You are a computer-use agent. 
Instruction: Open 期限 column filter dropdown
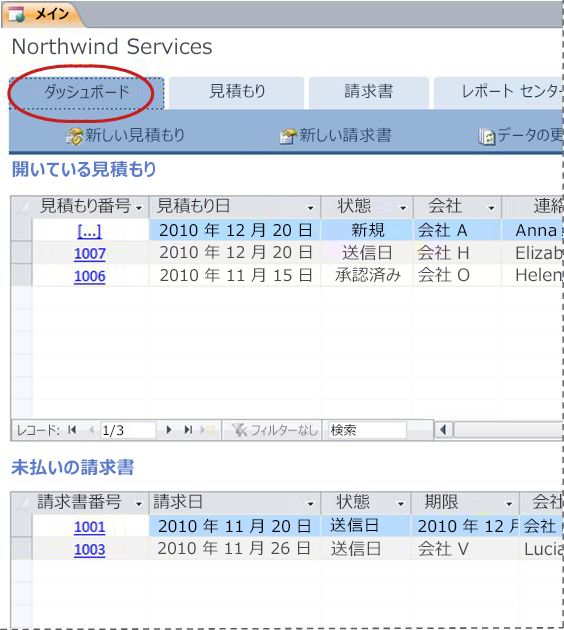coord(509,504)
